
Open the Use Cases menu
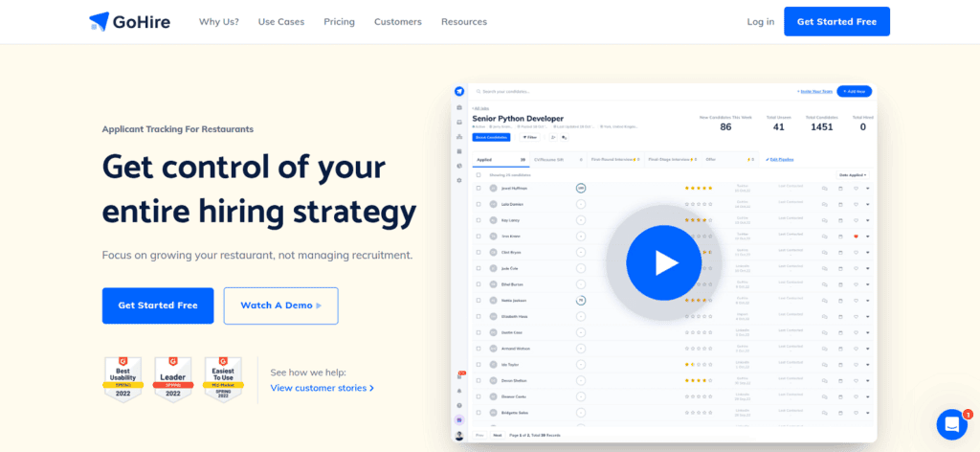(x=281, y=22)
